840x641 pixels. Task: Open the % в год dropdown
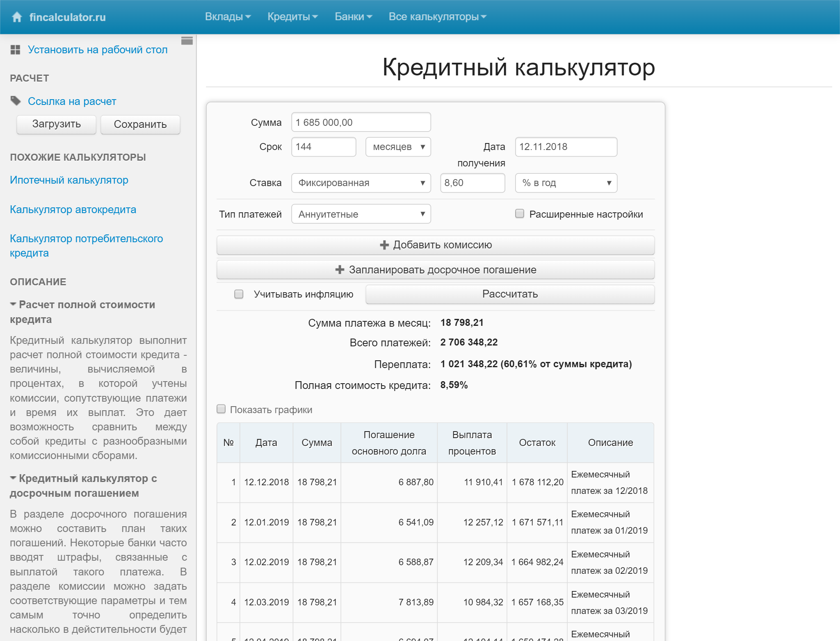(x=566, y=183)
